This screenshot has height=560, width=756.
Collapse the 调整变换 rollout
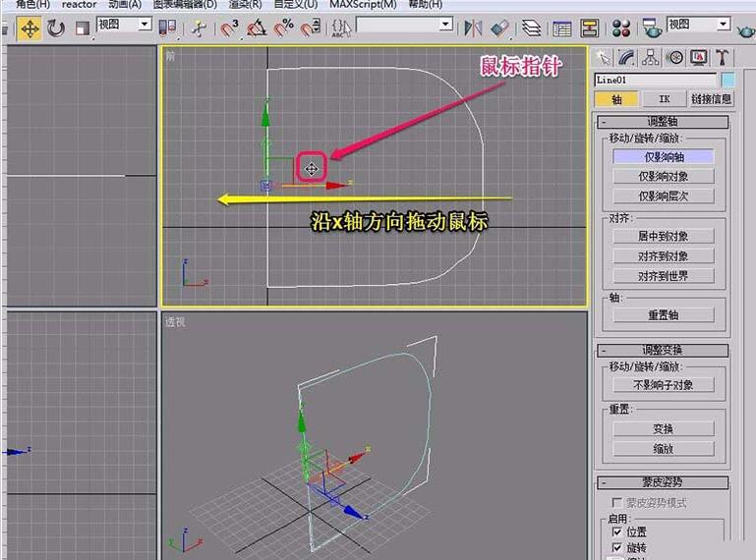coord(663,350)
